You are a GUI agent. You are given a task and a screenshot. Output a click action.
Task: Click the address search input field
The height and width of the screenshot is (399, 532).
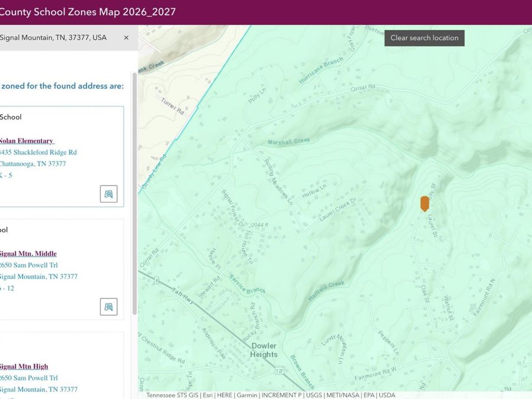click(x=58, y=38)
